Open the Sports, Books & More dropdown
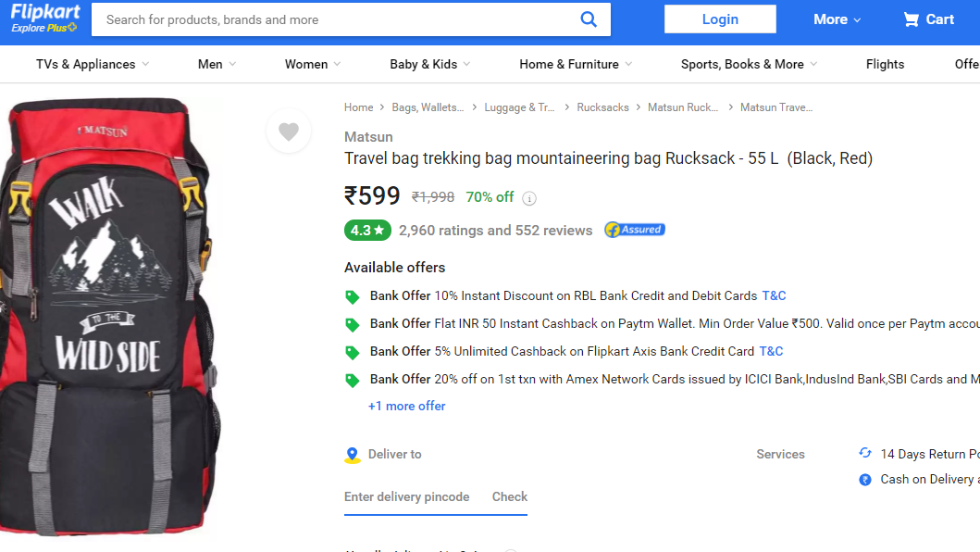Screen dimensions: 980x552 747,64
